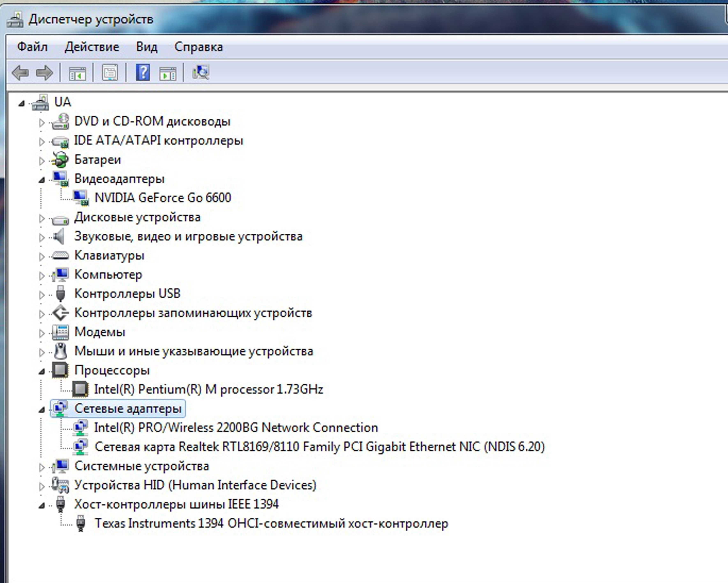Viewport: 728px width, 583px height.
Task: Open the Properties toolbar icon
Action: 110,73
